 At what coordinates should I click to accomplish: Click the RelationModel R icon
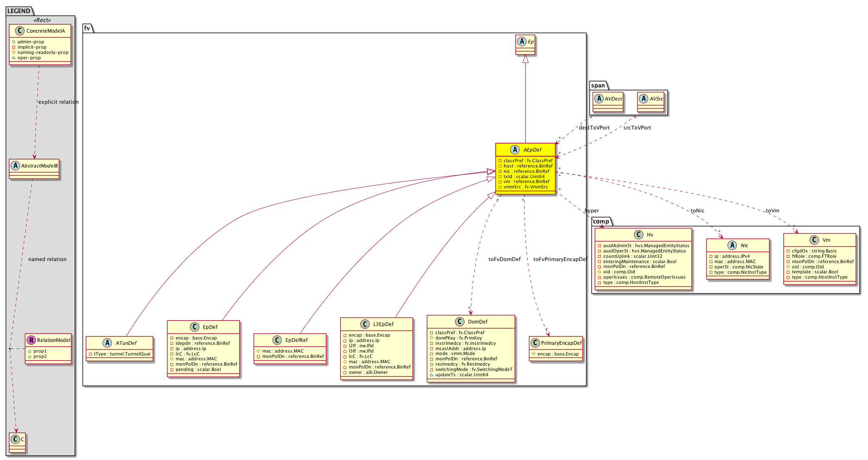[x=31, y=340]
